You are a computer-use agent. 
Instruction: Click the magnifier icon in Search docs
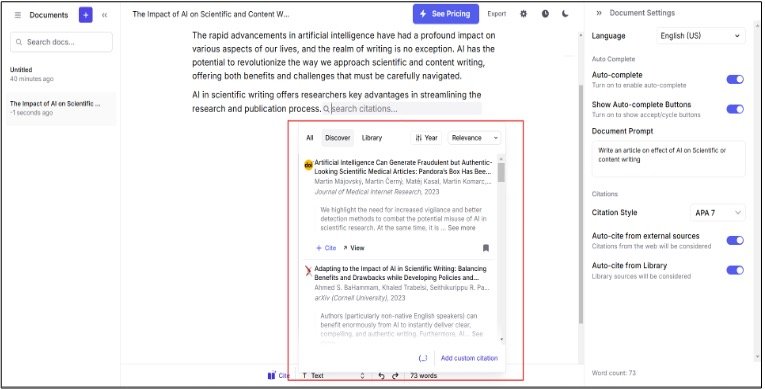pos(19,42)
